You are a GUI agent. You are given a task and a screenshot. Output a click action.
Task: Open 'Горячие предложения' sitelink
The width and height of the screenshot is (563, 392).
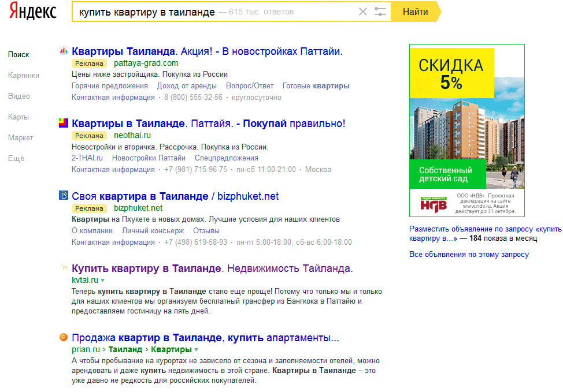(x=110, y=85)
